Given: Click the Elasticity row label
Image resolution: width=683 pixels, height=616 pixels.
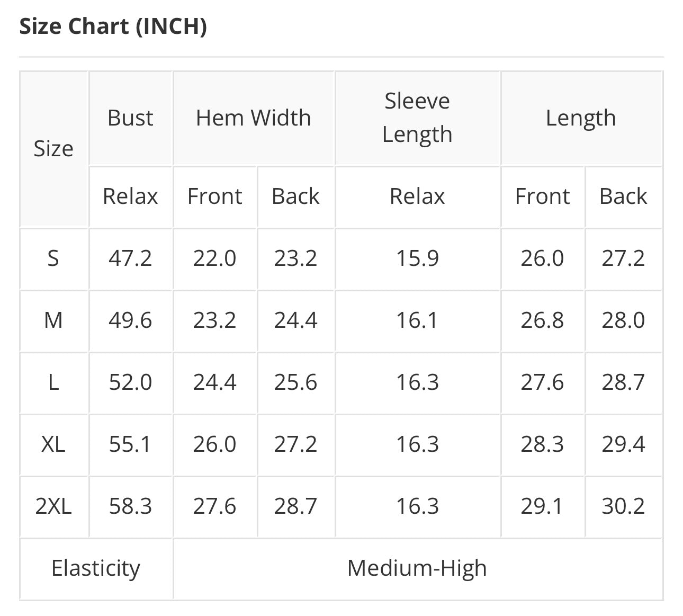Looking at the screenshot, I should [96, 569].
